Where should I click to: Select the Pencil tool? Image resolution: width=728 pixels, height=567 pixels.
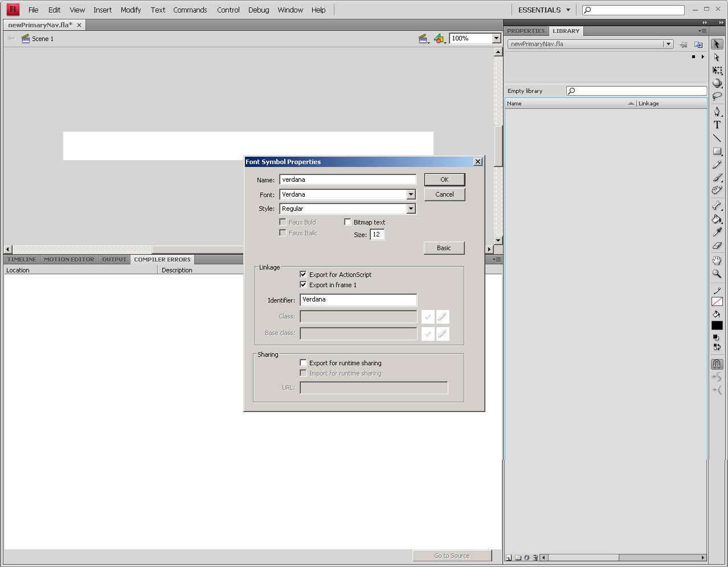pyautogui.click(x=717, y=165)
